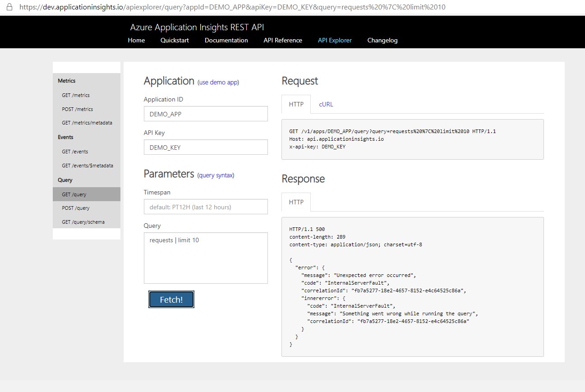This screenshot has width=585, height=392.
Task: Open the Home nav link
Action: (x=136, y=40)
